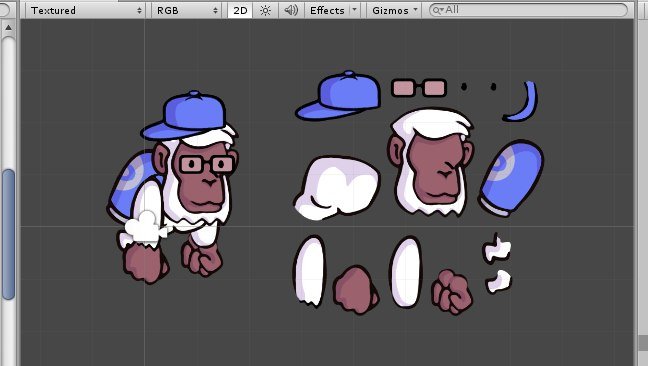Select the separate pink glasses sprite

click(419, 88)
